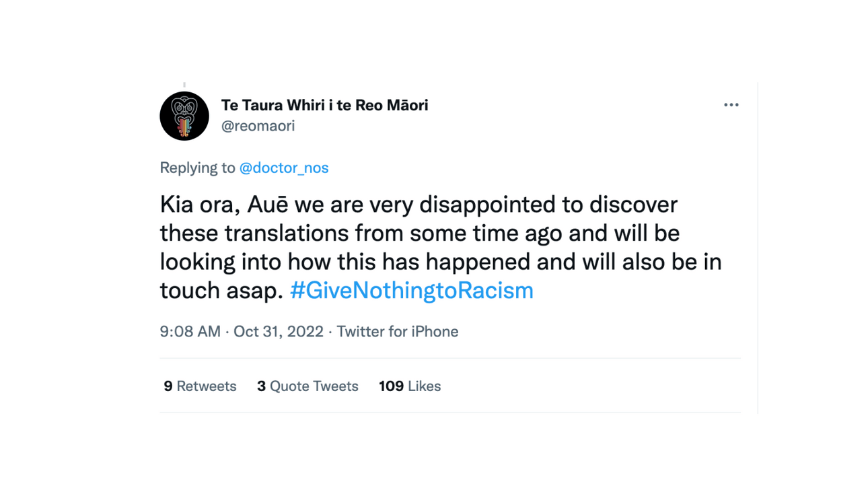Open the tweet's three-dot More menu

click(731, 105)
